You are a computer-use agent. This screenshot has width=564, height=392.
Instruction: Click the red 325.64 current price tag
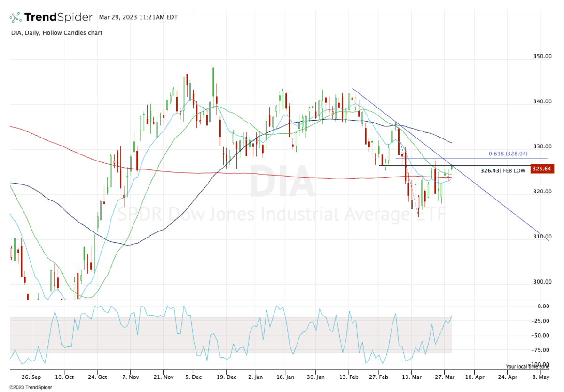542,169
